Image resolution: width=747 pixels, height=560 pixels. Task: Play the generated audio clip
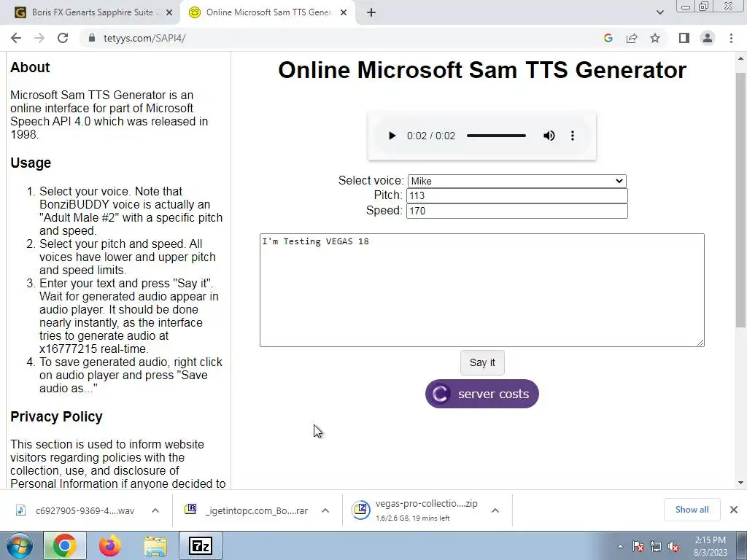(392, 136)
